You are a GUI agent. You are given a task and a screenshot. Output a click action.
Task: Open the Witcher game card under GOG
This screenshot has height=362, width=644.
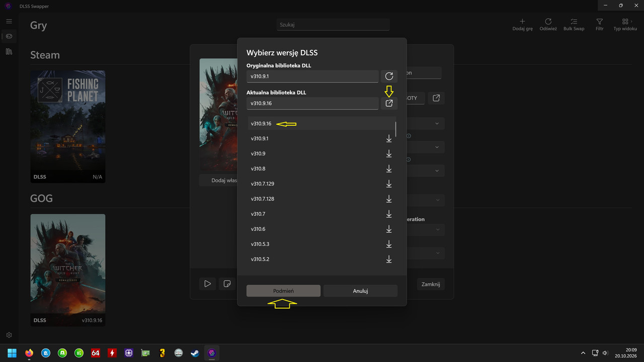click(x=68, y=270)
